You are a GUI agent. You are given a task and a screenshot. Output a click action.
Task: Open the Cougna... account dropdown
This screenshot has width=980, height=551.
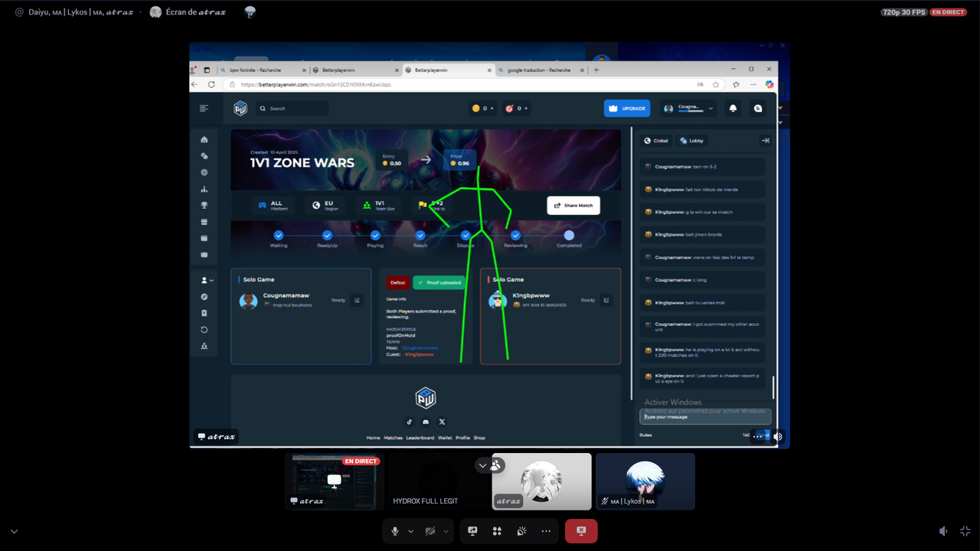coord(688,109)
